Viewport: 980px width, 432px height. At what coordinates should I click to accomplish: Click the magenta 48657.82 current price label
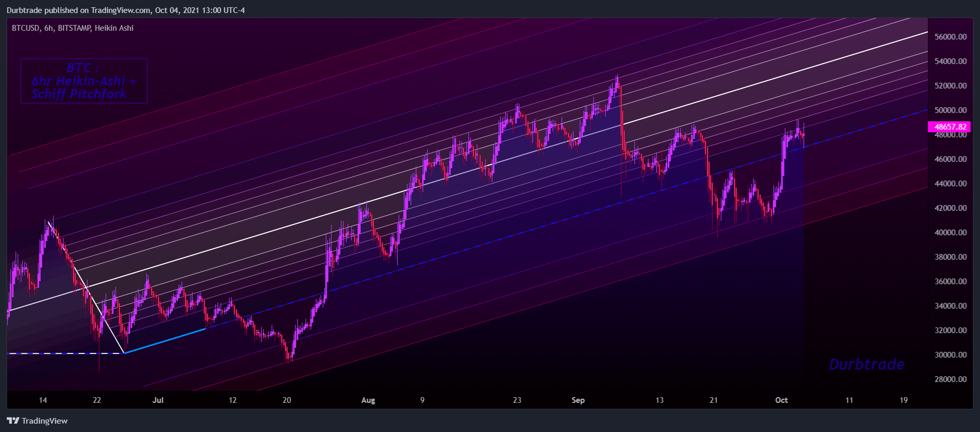pyautogui.click(x=950, y=126)
